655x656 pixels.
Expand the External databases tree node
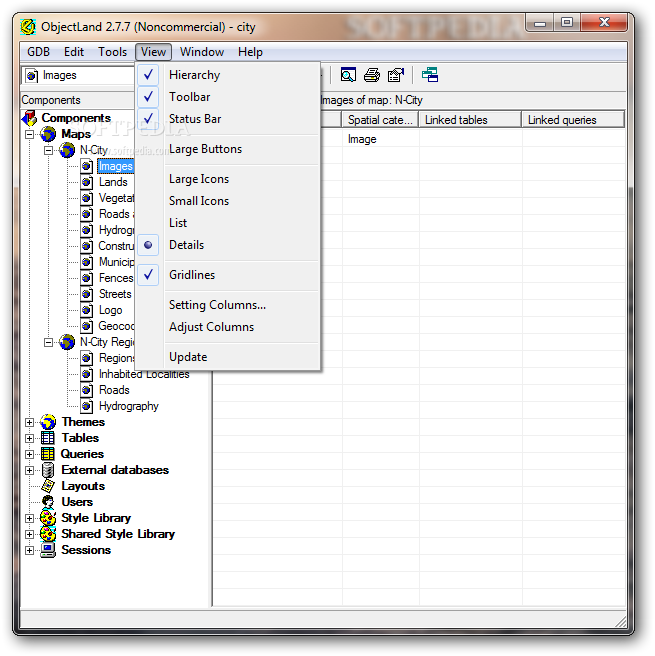click(x=30, y=470)
